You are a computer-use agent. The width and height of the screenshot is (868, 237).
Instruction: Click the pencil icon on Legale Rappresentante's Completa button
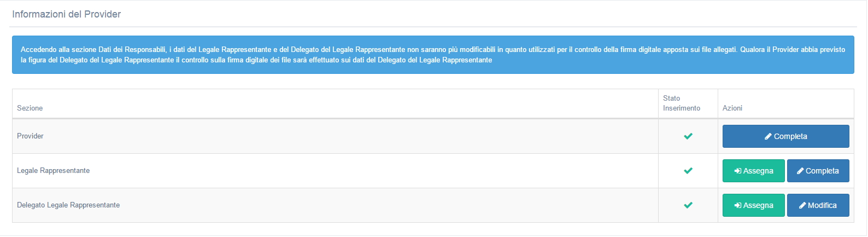[x=800, y=171]
